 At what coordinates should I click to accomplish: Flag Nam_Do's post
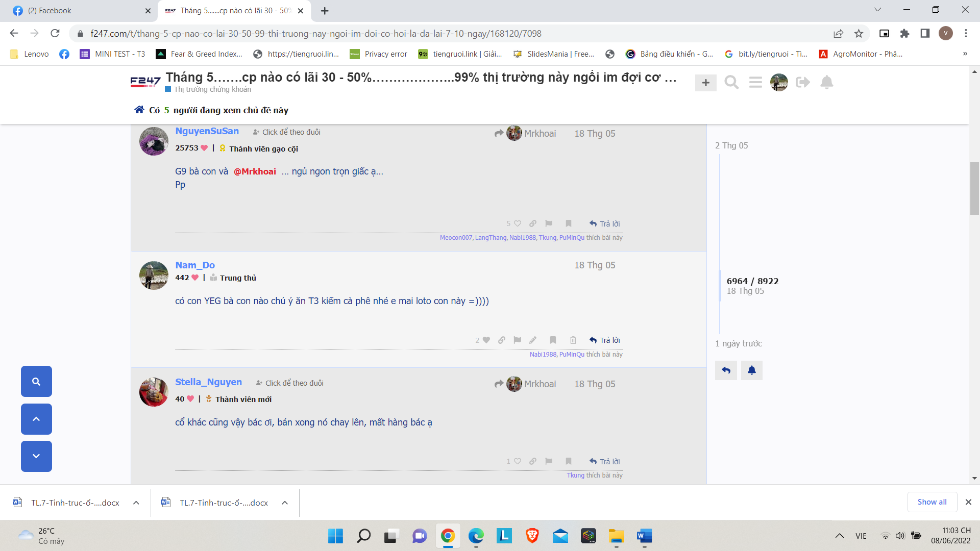pos(517,340)
